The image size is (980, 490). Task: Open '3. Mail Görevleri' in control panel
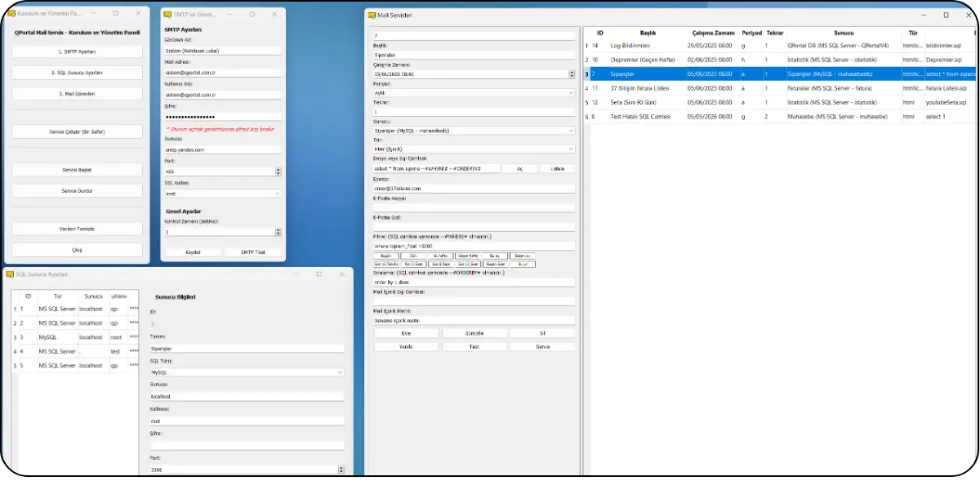78,94
